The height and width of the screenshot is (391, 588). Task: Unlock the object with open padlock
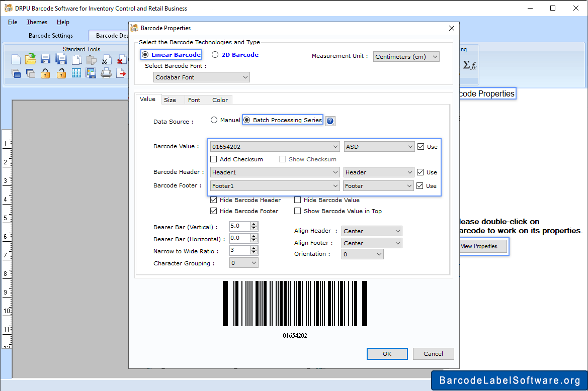(x=61, y=73)
